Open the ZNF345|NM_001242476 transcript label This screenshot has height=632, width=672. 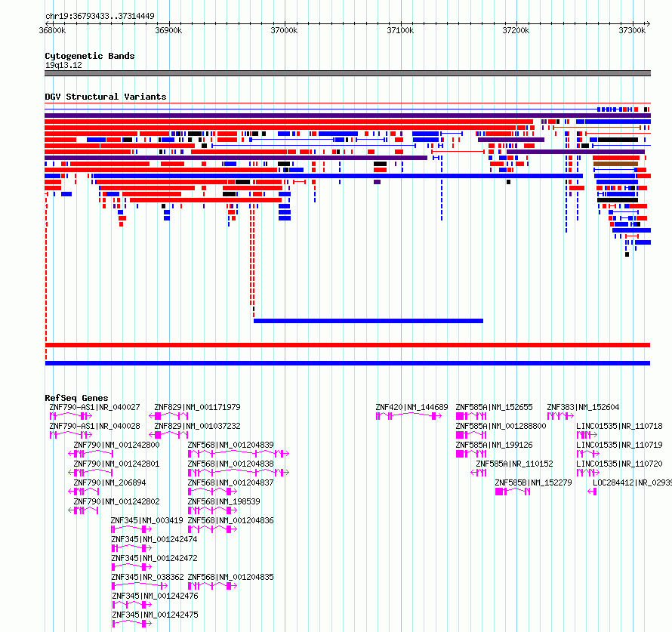pyautogui.click(x=155, y=596)
